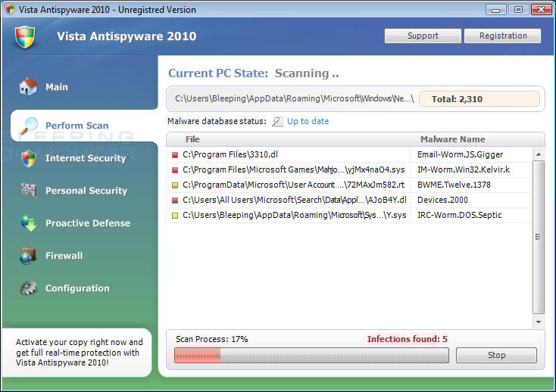Click the Vista Antispyware shield logo
556x392 pixels.
click(x=25, y=37)
